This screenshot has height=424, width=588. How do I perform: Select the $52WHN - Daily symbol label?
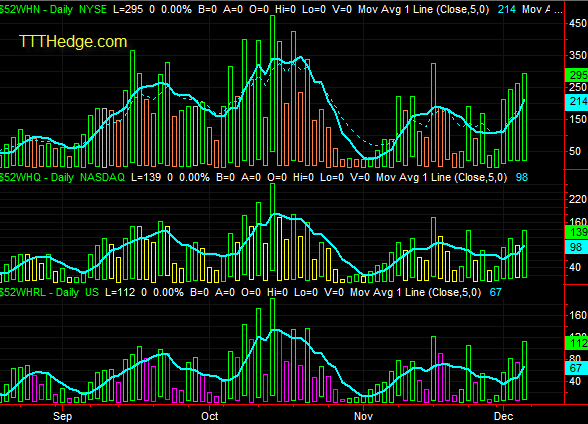(36, 9)
